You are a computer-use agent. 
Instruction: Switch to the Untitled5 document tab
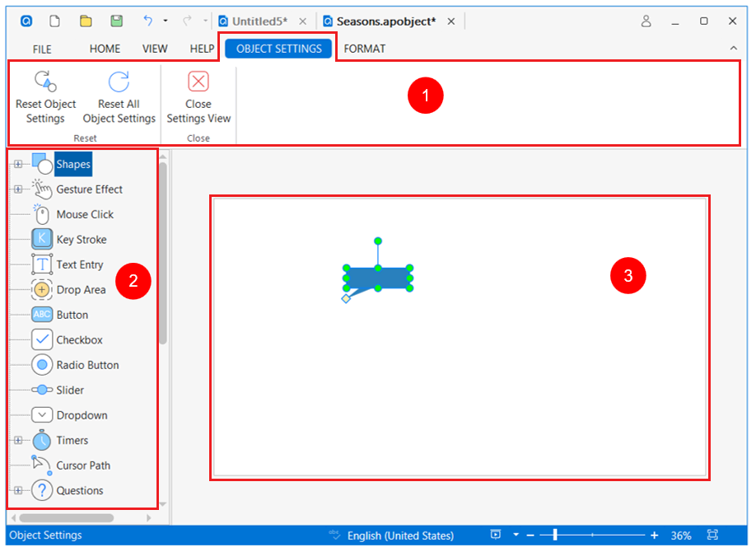pos(259,21)
